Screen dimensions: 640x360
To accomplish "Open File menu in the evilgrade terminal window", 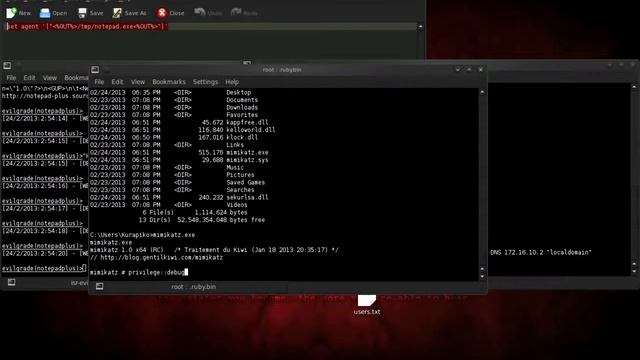I will coord(11,78).
